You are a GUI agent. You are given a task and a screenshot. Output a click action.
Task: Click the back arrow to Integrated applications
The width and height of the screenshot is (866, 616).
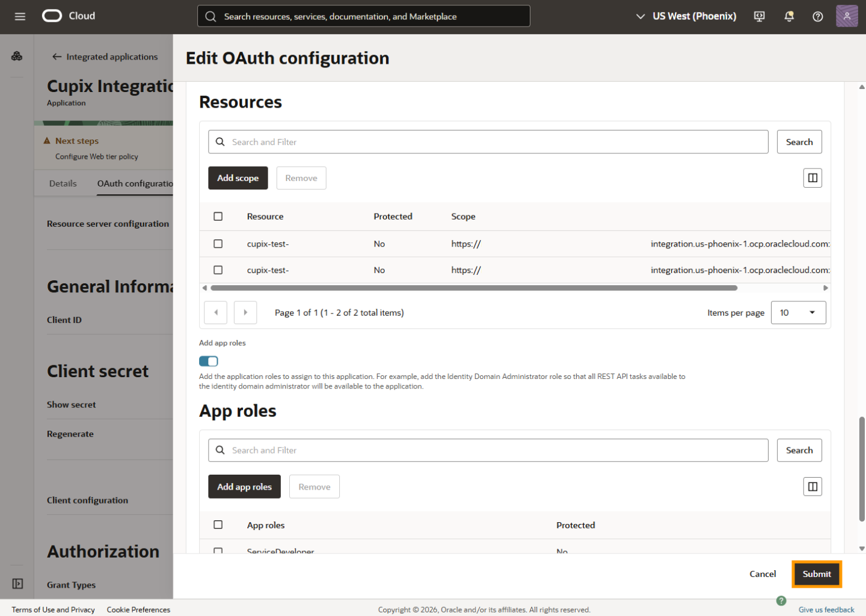[x=57, y=57]
